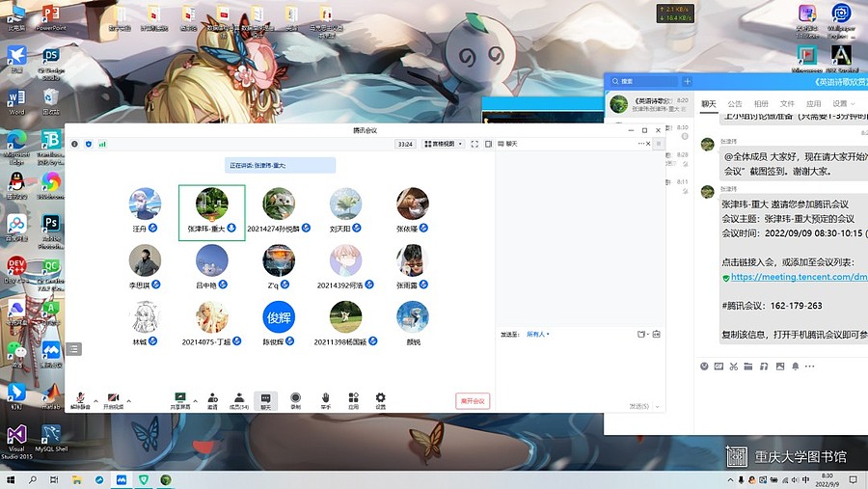The height and width of the screenshot is (489, 868).
Task: Select the 英语诗歌欣赏 group conversation
Action: point(649,104)
